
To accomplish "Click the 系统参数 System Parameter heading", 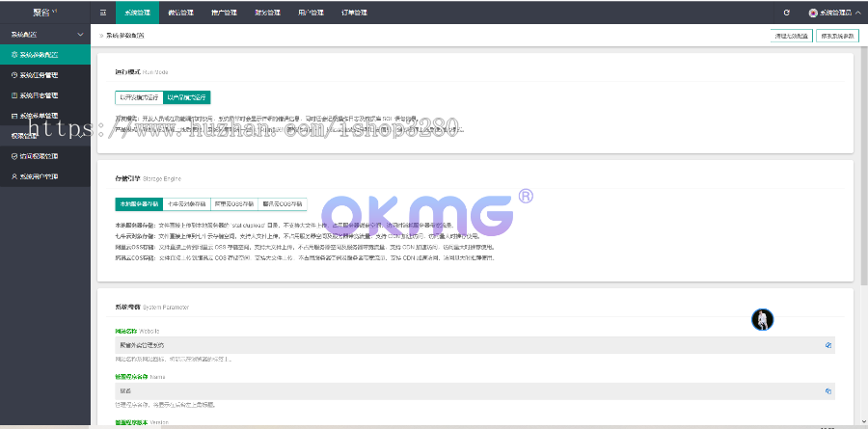I will point(151,307).
